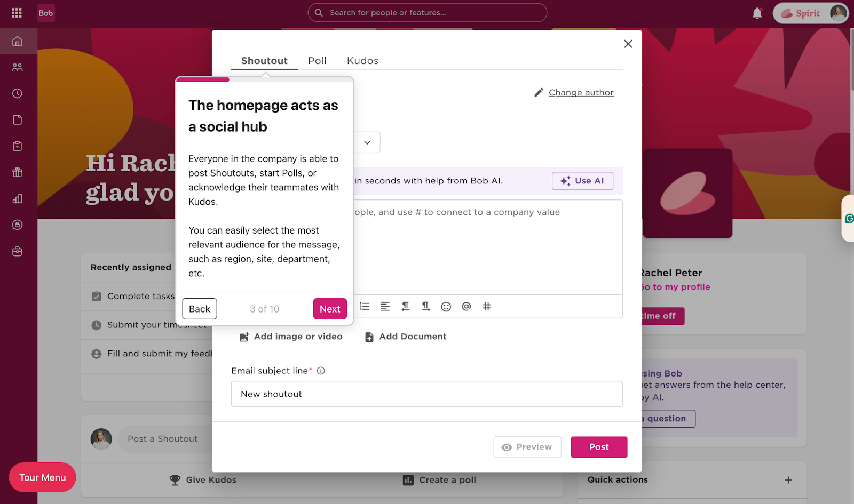Click the page vertical scrollbar
The height and width of the screenshot is (504, 854).
[852, 59]
